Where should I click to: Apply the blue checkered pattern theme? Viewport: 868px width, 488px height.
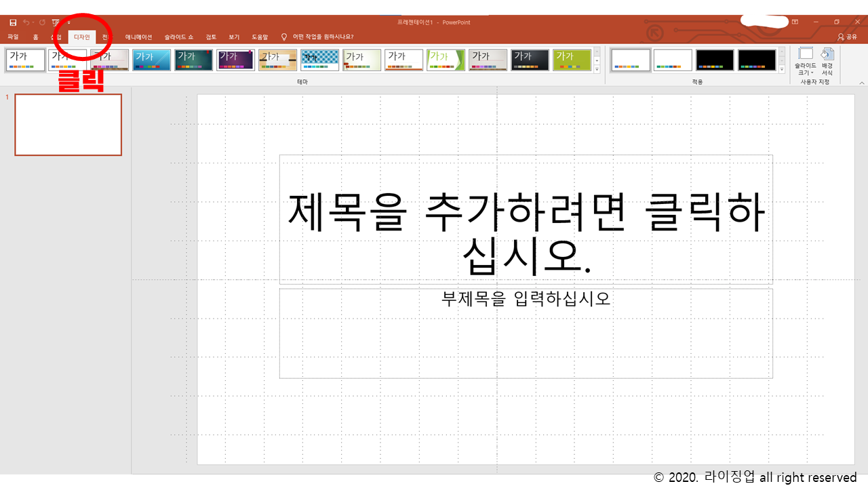pos(319,60)
